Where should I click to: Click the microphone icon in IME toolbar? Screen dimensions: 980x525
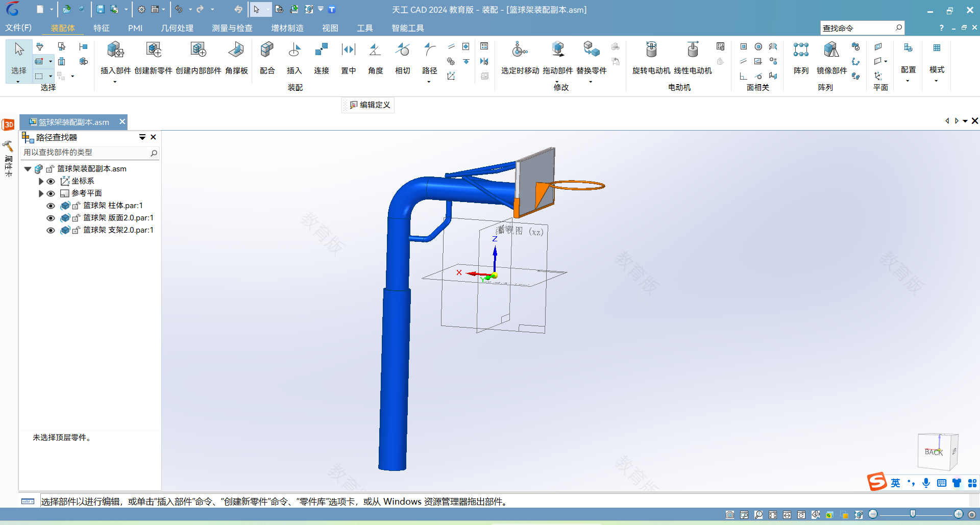point(926,483)
